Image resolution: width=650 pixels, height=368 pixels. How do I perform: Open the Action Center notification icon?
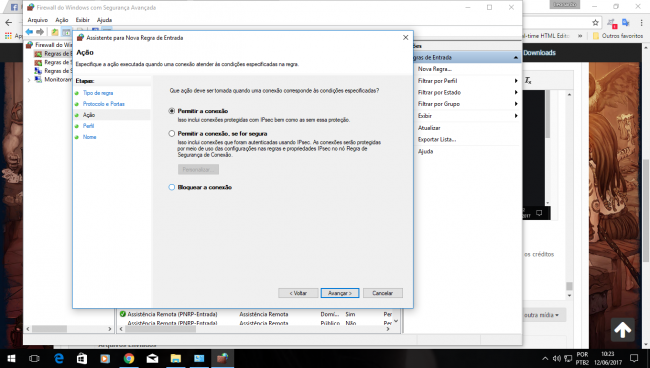(x=634, y=358)
